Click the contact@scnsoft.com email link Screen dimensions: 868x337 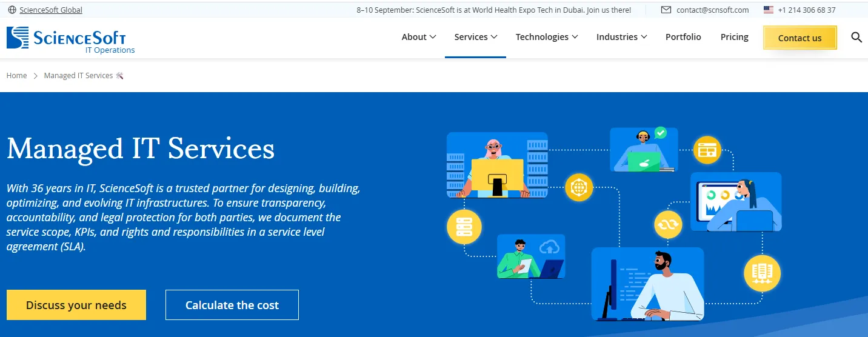[x=712, y=10]
